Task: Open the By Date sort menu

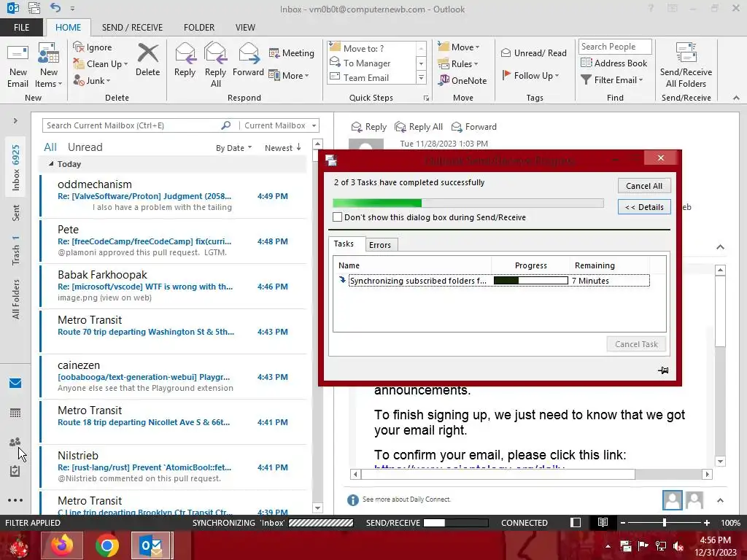Action: [x=233, y=148]
